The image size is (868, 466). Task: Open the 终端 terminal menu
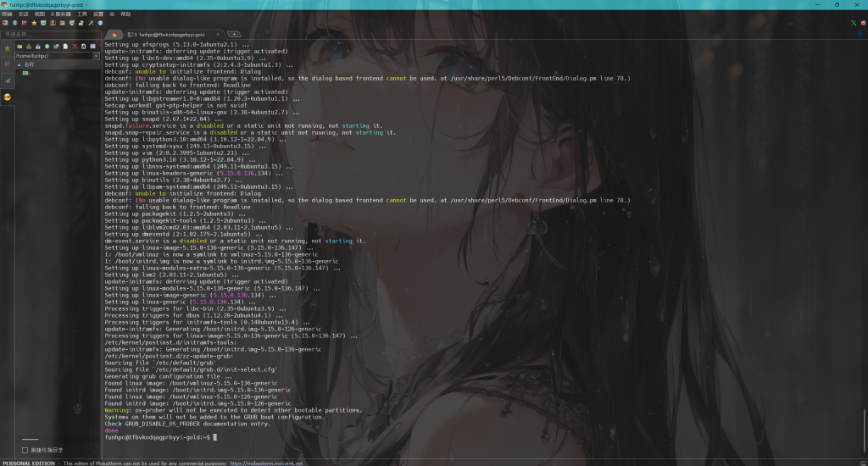(x=7, y=14)
